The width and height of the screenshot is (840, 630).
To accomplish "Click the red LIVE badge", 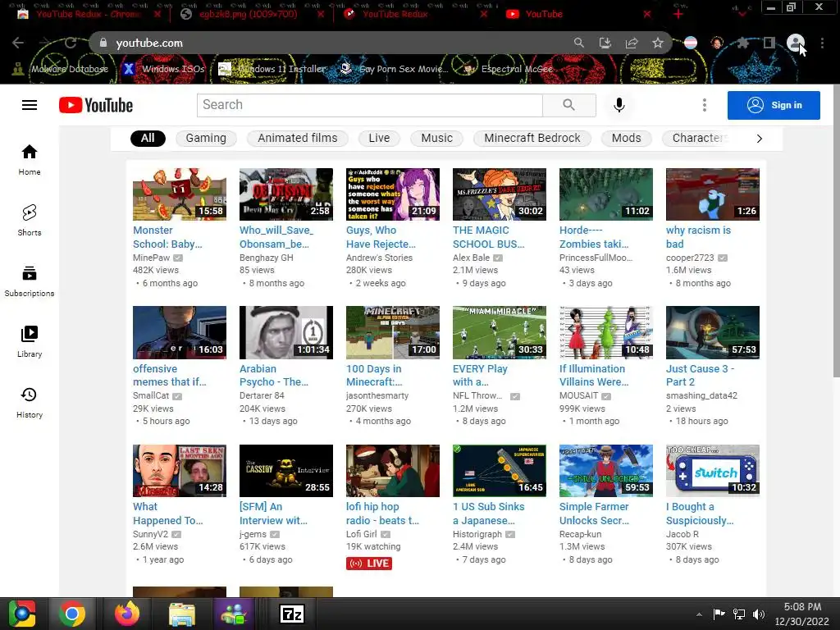I will [369, 563].
